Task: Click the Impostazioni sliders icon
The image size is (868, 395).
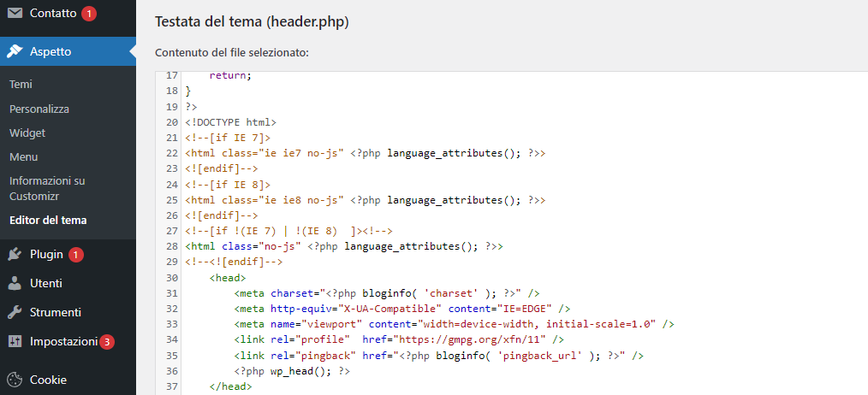Action: (x=15, y=341)
